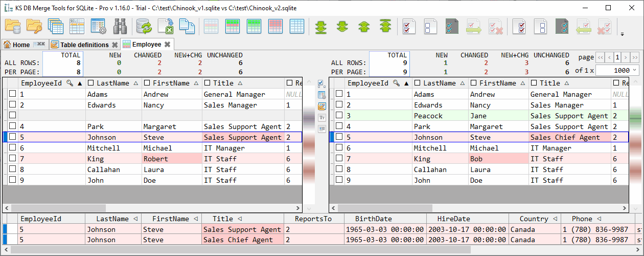The height and width of the screenshot is (256, 644).
Task: Show unchanged rows with plain blue grid icon
Action: click(x=297, y=26)
